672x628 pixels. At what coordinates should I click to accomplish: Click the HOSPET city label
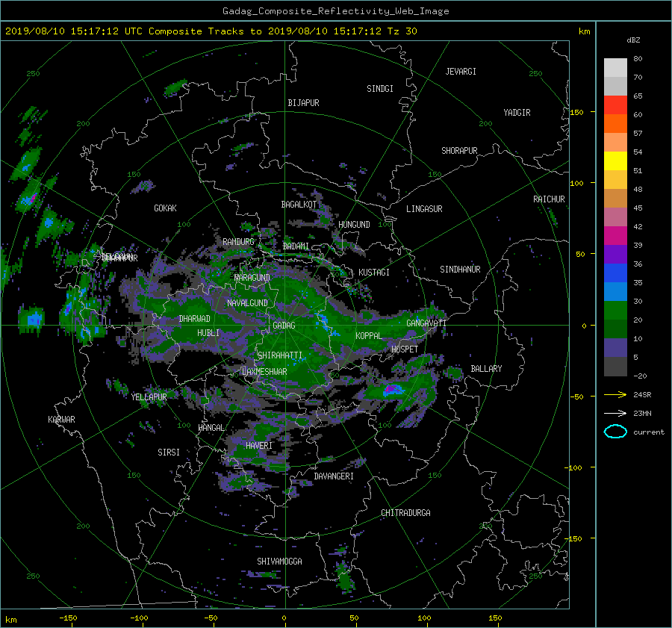405,349
